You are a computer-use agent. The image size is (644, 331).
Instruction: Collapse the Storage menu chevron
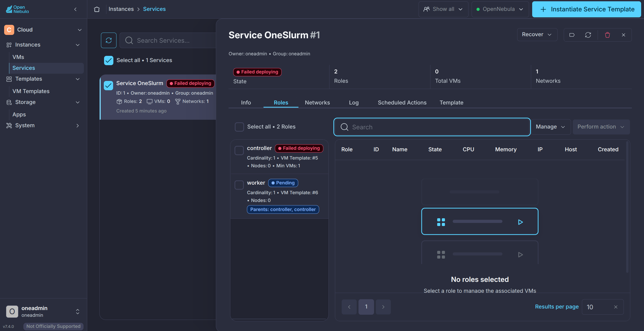[x=78, y=102]
